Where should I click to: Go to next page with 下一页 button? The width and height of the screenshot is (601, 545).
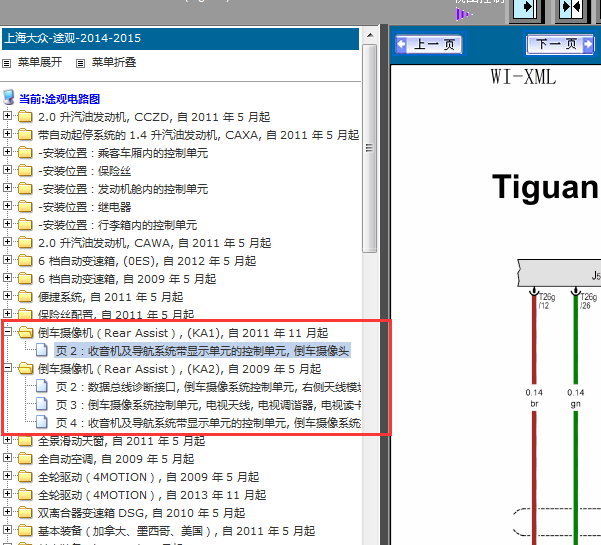click(x=560, y=44)
